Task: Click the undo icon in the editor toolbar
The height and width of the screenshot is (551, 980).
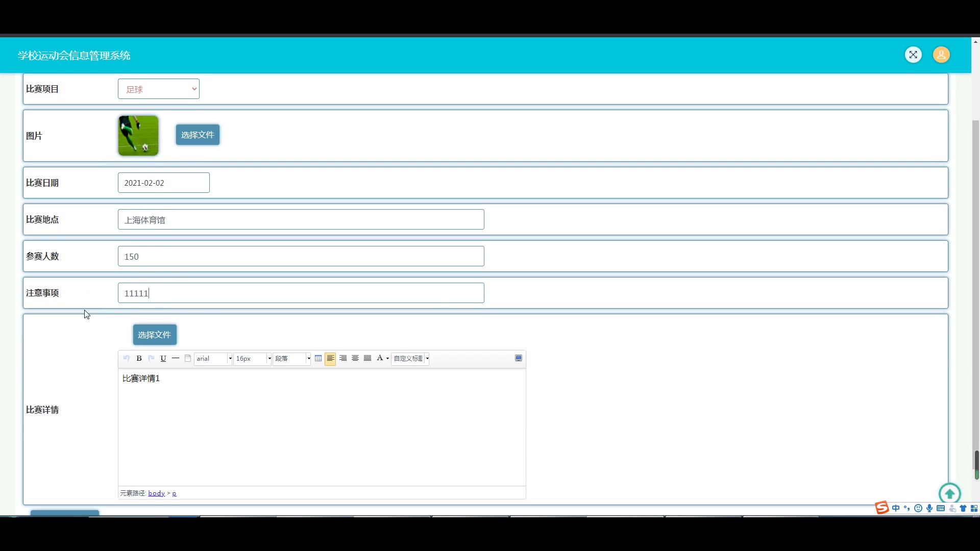Action: [127, 358]
